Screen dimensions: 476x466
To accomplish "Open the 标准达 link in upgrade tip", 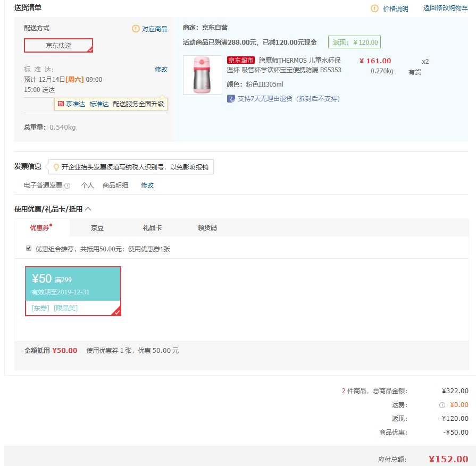I will (99, 104).
